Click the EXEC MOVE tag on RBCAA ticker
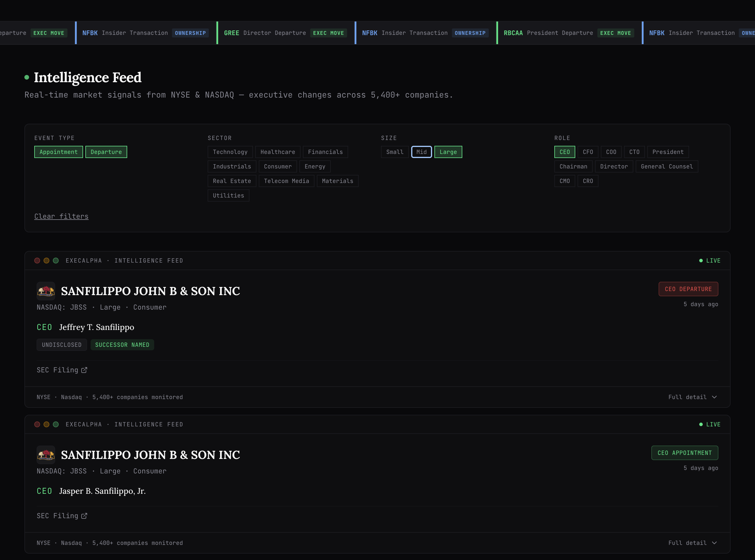755x560 pixels. pos(615,33)
